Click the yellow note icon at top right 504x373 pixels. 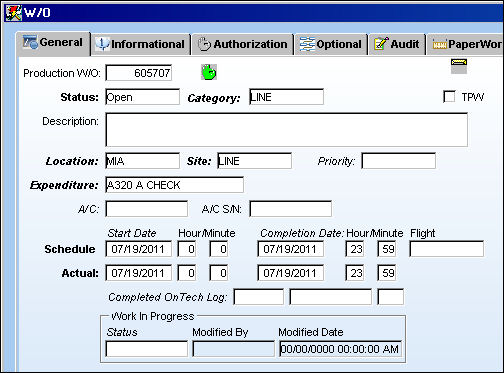coord(459,66)
